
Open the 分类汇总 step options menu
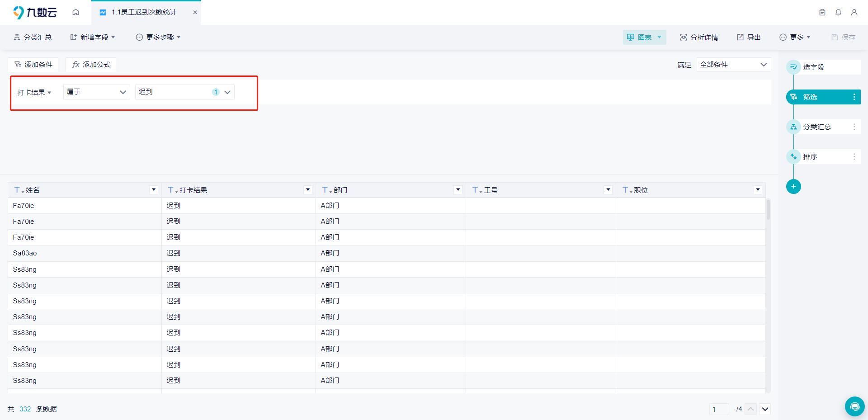[854, 127]
